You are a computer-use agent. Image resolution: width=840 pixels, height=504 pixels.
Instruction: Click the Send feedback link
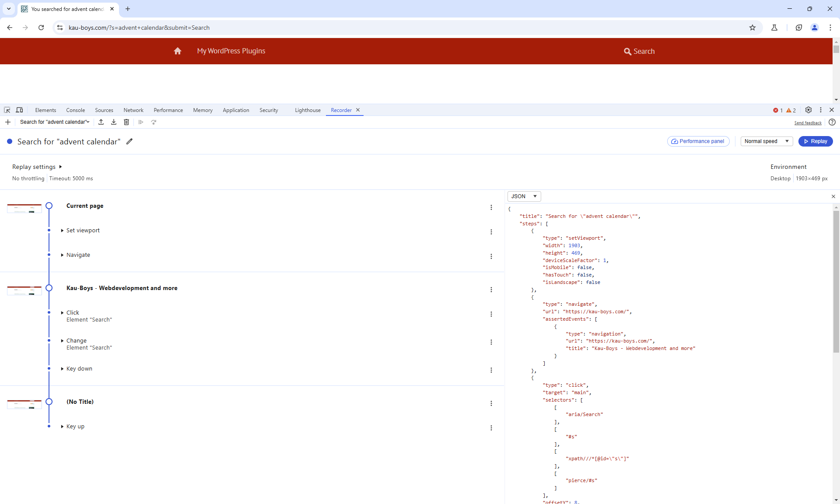tap(808, 123)
